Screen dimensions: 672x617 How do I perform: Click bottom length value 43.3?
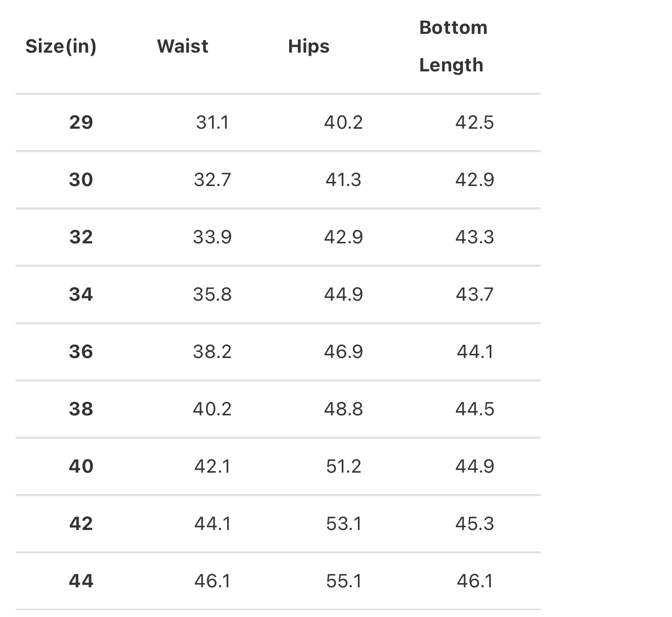coord(475,237)
